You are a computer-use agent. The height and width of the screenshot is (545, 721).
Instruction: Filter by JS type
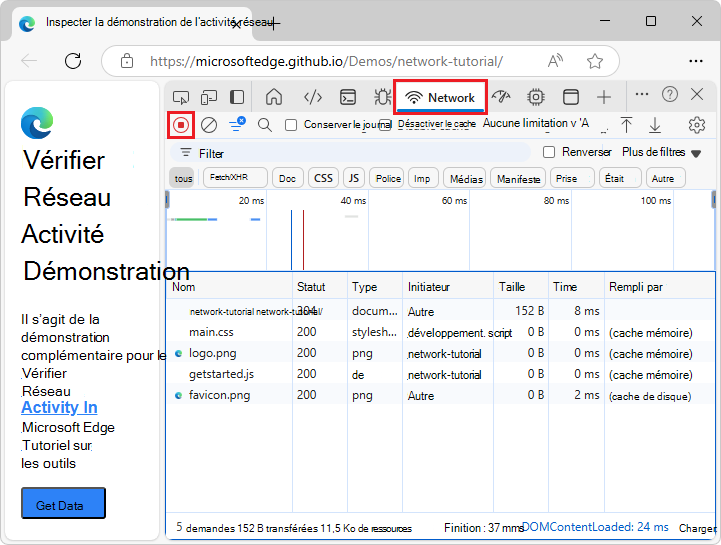[354, 178]
